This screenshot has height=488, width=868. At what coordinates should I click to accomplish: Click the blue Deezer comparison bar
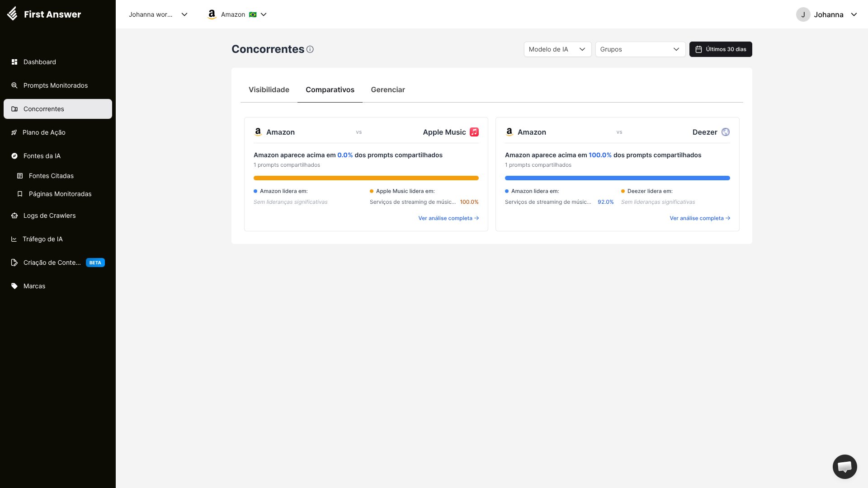click(618, 178)
